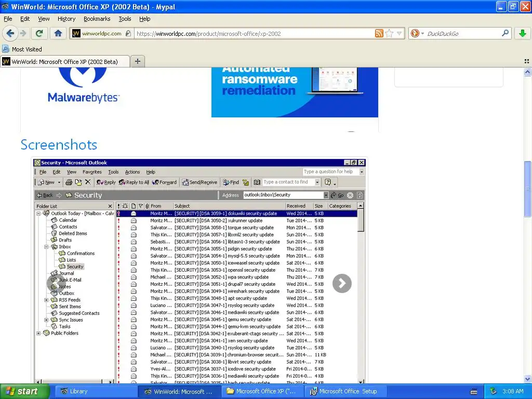Screen dimensions: 532x399
Task: Open the Edit menu
Action: (25, 19)
